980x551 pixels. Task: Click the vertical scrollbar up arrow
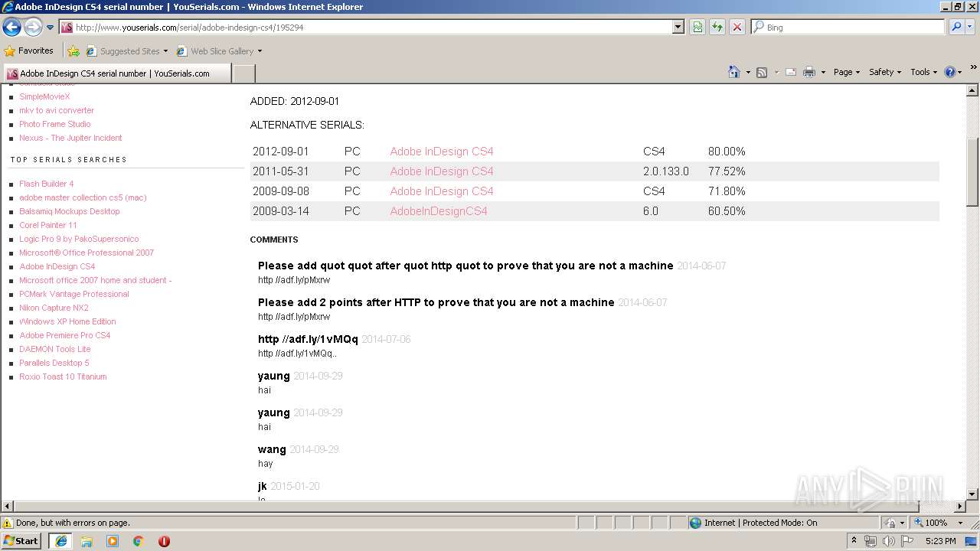pos(972,90)
